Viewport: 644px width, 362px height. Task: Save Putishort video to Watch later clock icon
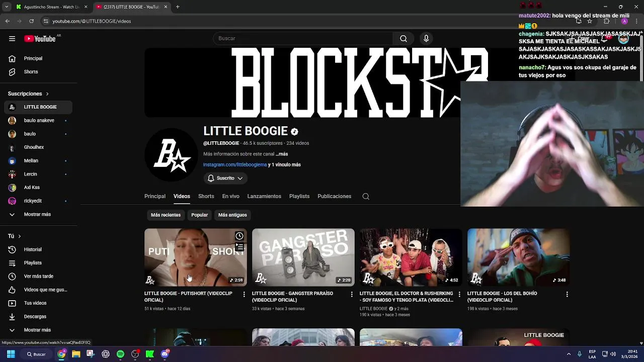[x=239, y=236]
